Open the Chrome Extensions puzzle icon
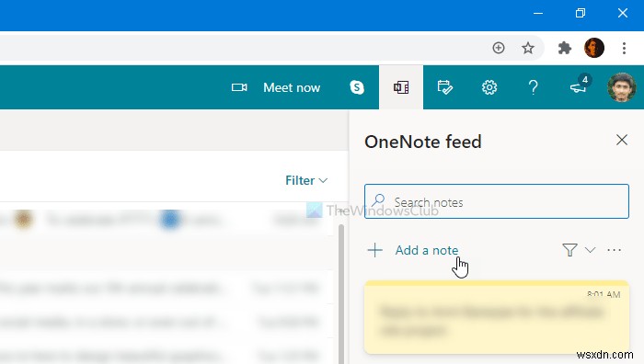Screen dimensions: 644x364 coord(565,48)
